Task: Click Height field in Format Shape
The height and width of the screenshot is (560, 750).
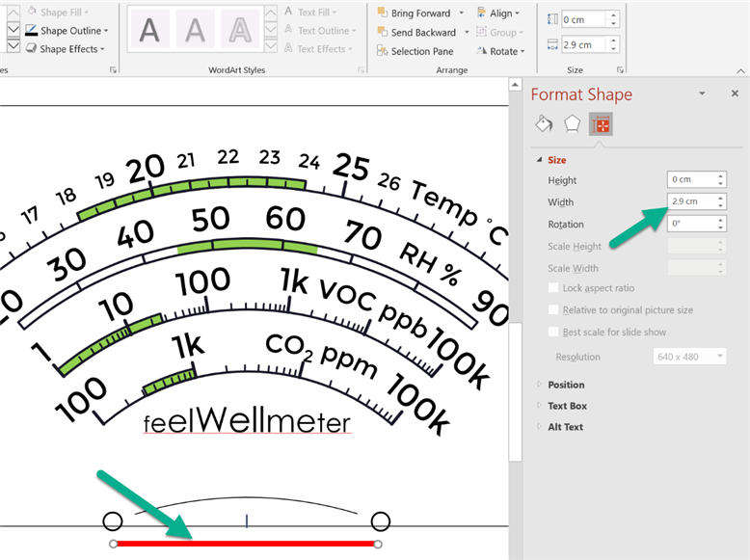Action: pyautogui.click(x=691, y=179)
